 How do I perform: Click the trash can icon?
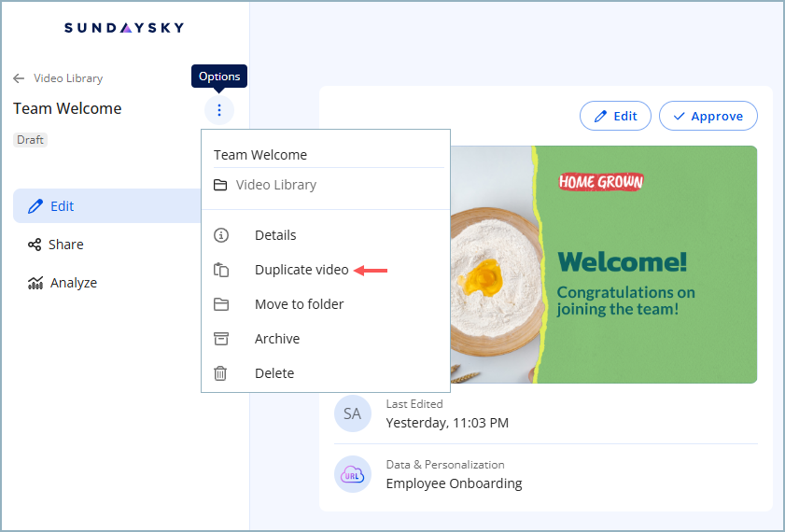pos(220,373)
